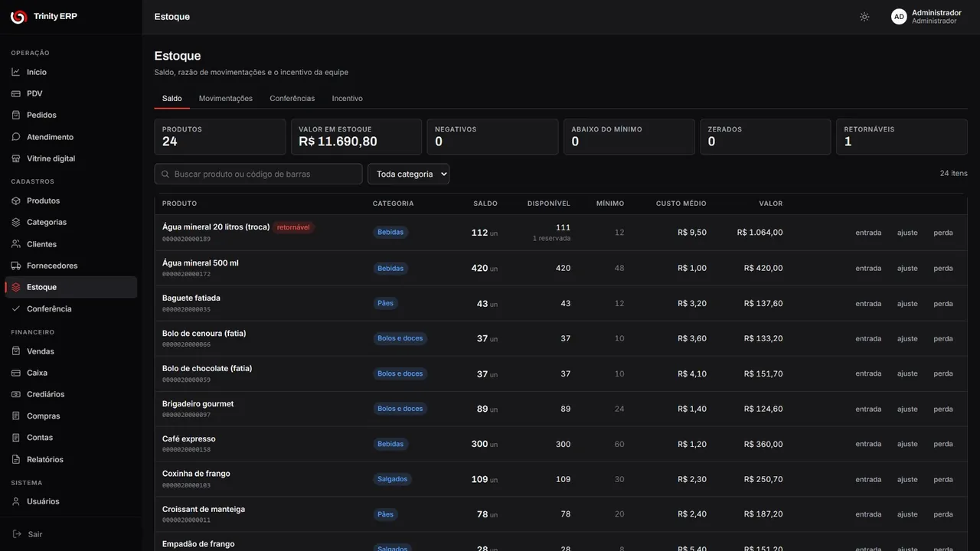Open Fornecedores truck icon

tap(16, 266)
